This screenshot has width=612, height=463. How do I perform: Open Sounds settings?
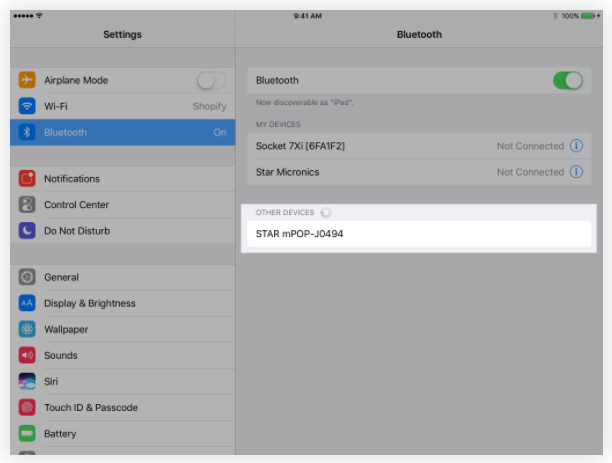pos(123,355)
